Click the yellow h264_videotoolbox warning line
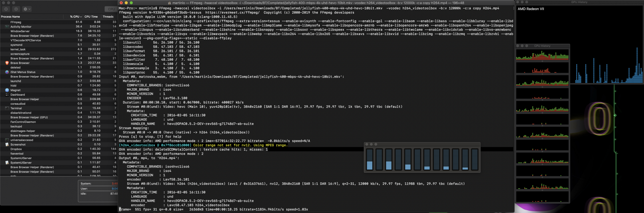The width and height of the screenshot is (644, 213). [203, 145]
